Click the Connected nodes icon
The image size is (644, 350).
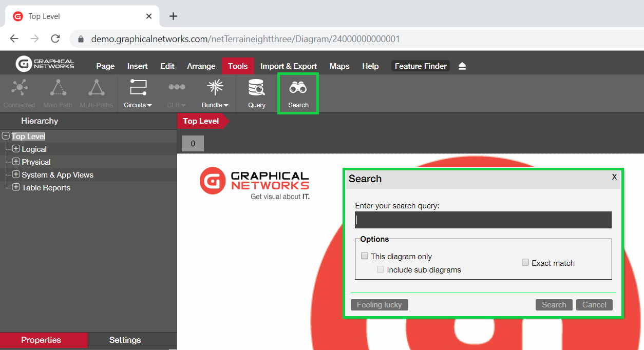19,88
